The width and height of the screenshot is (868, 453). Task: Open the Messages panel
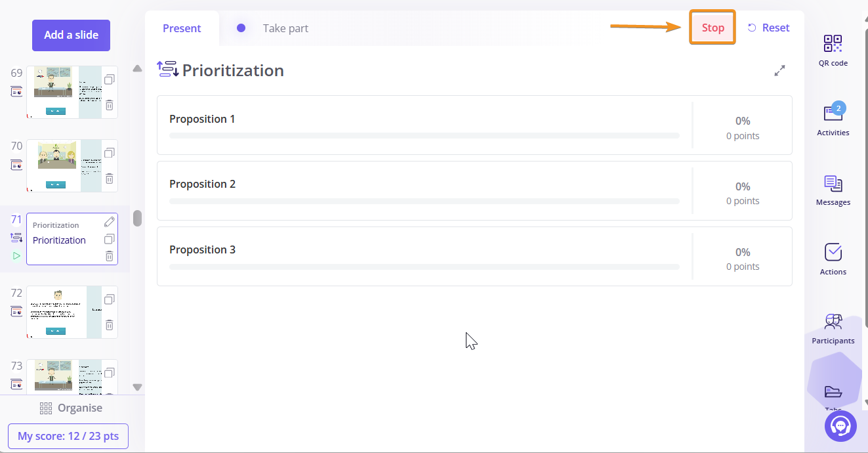[x=833, y=190]
